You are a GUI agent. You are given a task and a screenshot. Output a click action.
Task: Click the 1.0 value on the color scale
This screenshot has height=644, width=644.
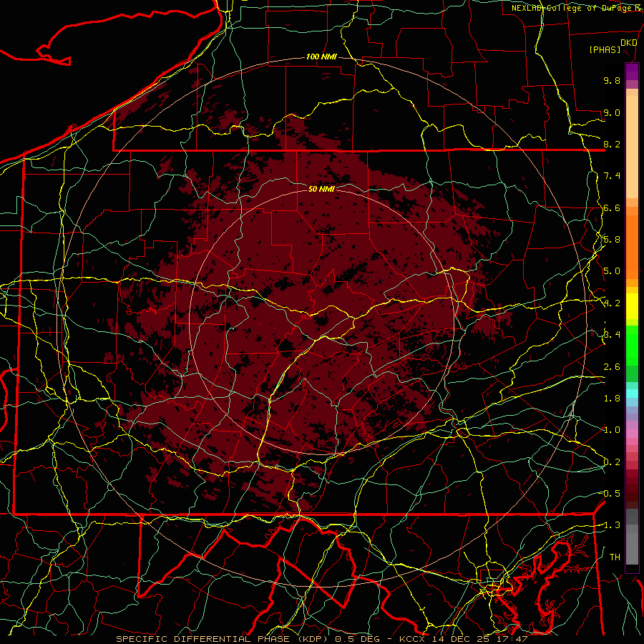(x=612, y=430)
